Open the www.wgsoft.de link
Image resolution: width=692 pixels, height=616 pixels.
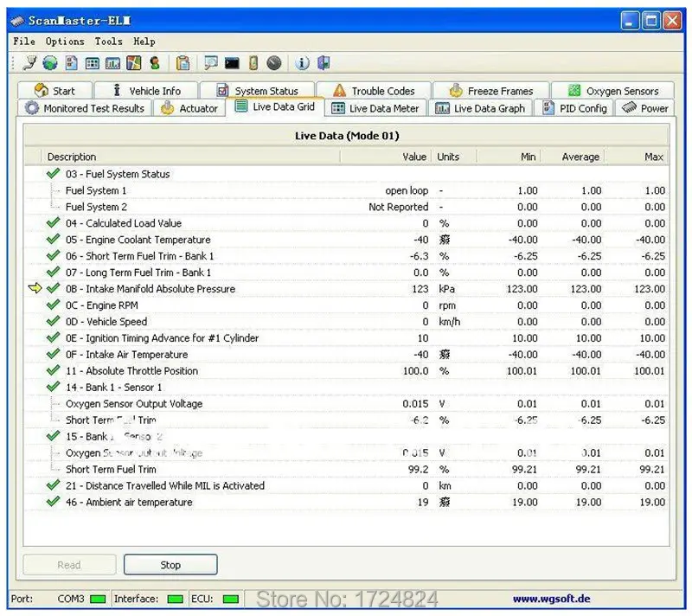point(551,599)
